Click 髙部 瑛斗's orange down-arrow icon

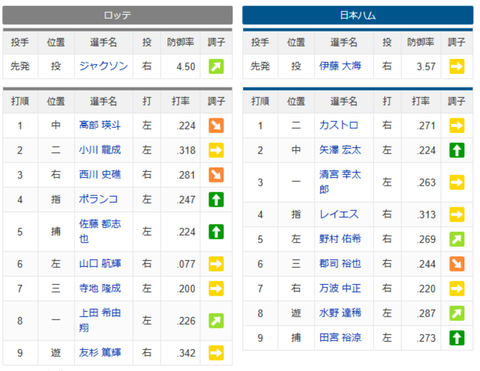point(216,126)
